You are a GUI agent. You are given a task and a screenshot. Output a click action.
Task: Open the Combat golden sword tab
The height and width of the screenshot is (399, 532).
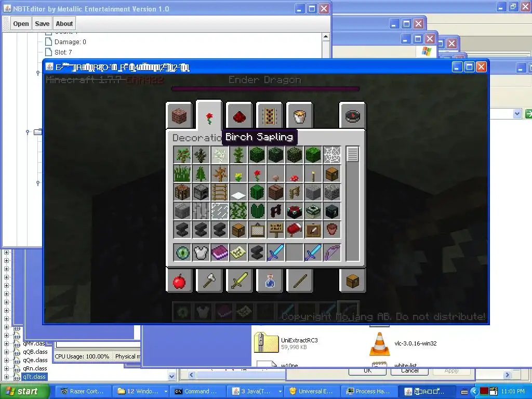coord(239,280)
